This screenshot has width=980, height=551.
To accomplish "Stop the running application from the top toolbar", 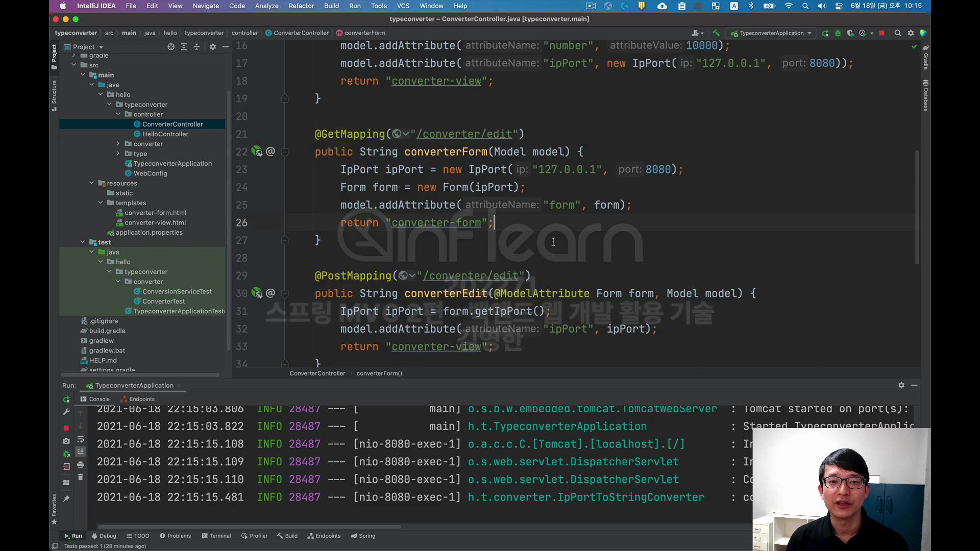I will tap(881, 33).
